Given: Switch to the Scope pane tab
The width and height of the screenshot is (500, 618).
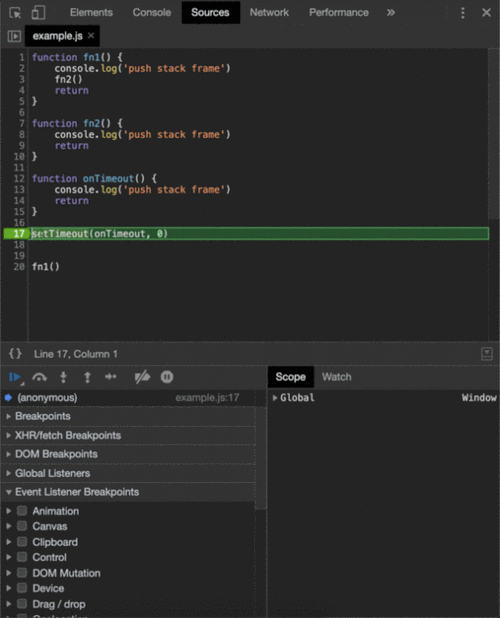Looking at the screenshot, I should point(290,377).
